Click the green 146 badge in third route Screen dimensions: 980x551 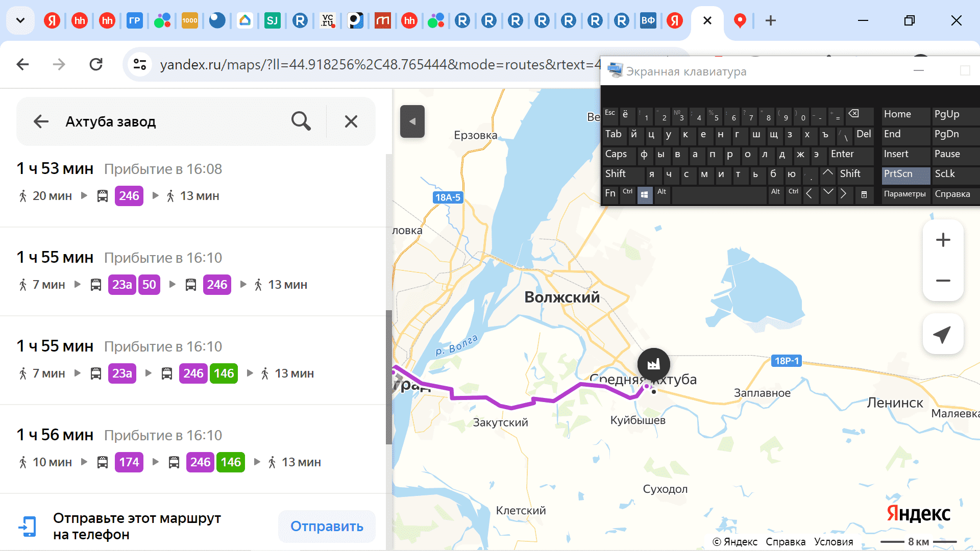[224, 373]
